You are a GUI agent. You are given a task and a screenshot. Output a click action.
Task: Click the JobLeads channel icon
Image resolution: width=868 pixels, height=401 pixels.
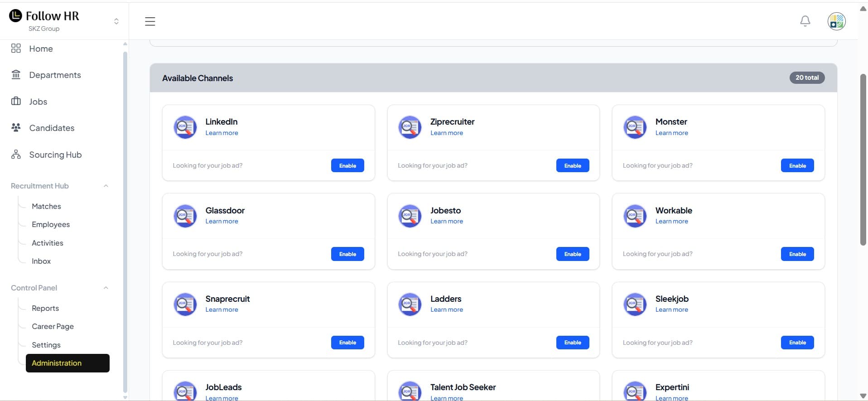185,391
